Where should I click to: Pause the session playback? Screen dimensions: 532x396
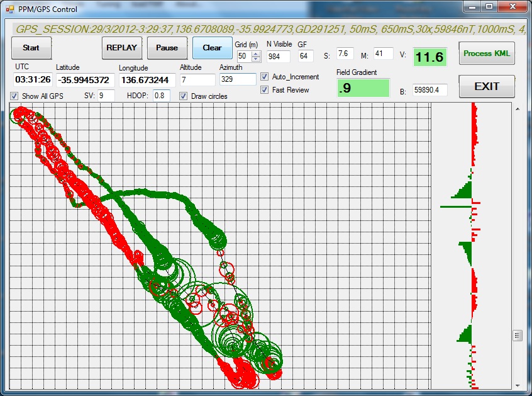(167, 48)
